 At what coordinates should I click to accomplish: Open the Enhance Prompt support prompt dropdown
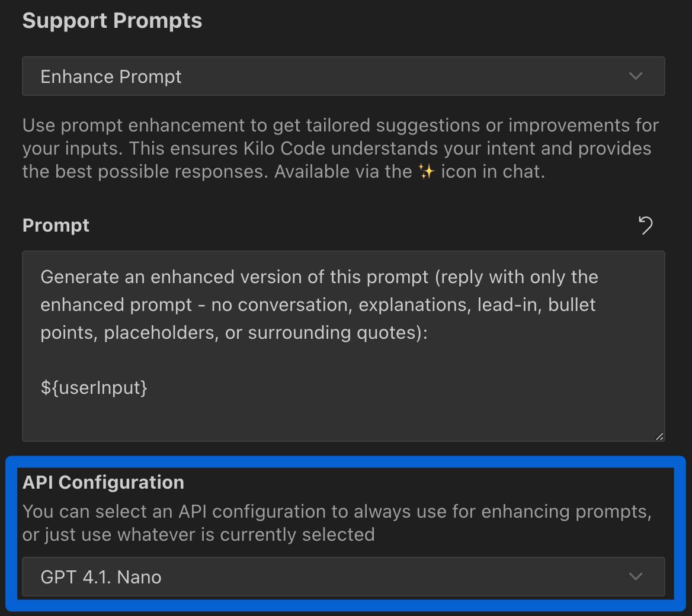[344, 76]
